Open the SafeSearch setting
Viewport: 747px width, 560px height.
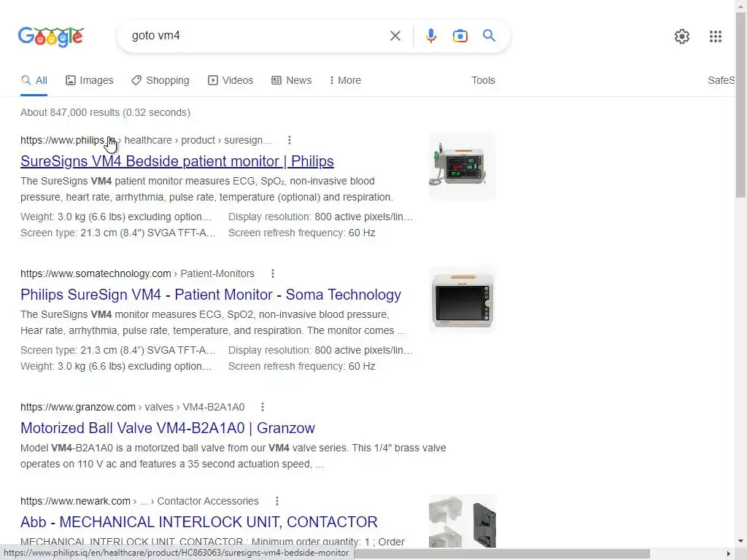721,80
